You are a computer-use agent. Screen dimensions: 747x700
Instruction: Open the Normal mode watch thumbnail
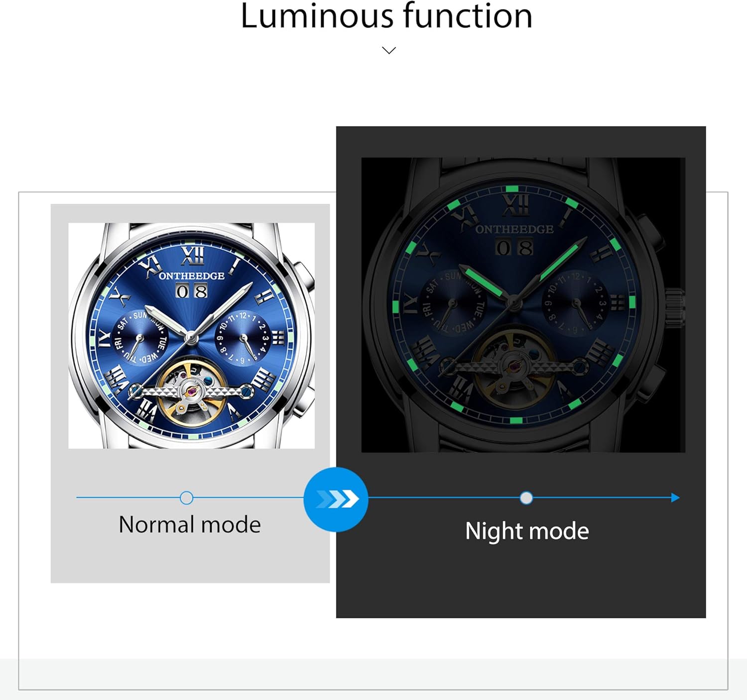click(192, 336)
